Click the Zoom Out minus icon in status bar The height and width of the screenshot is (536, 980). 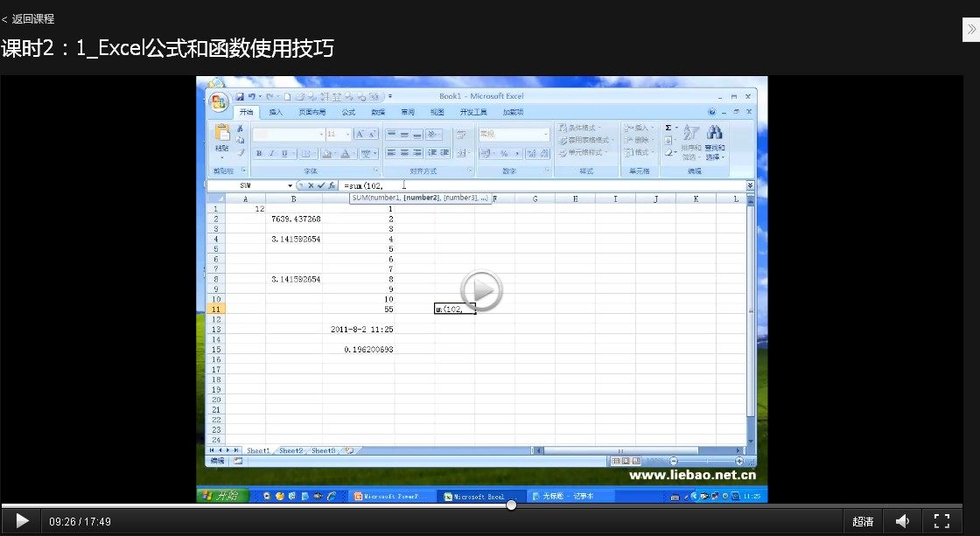(x=673, y=461)
